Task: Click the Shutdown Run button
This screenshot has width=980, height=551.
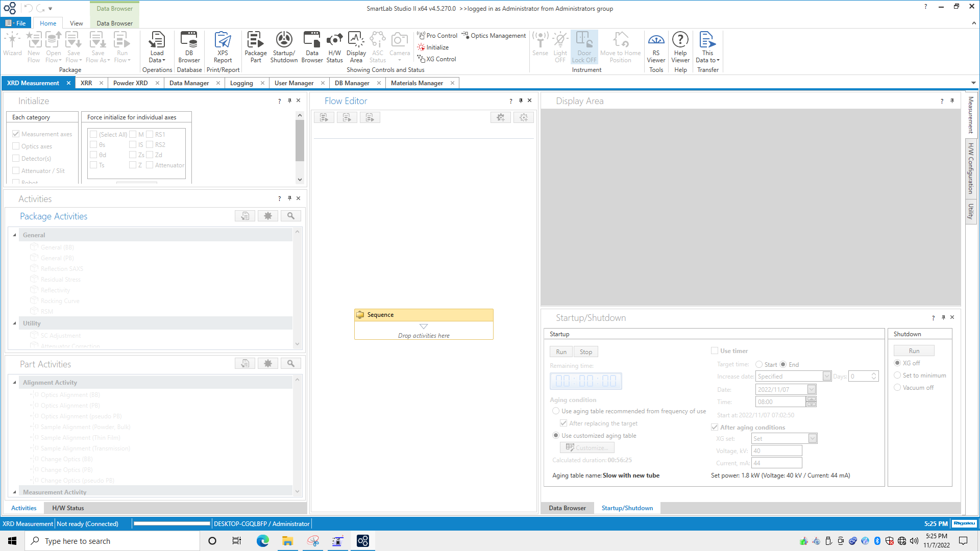Action: point(914,351)
